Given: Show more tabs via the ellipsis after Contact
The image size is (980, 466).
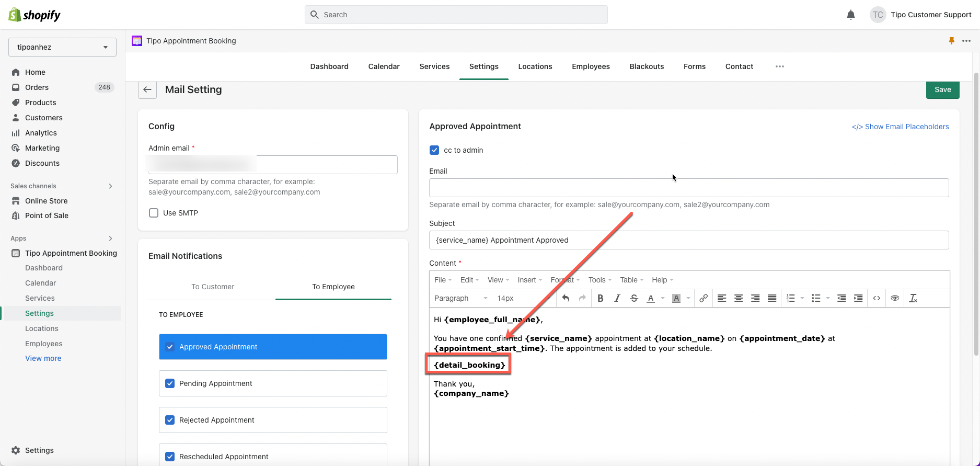Looking at the screenshot, I should point(780,66).
